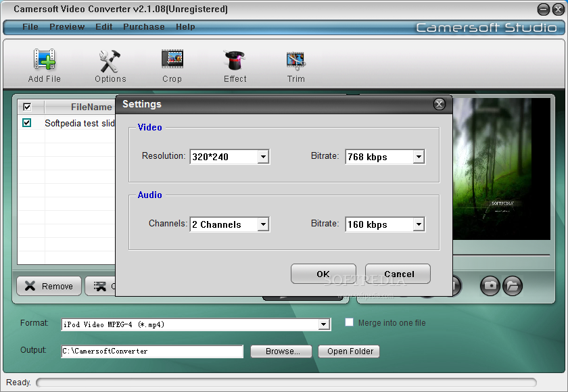The width and height of the screenshot is (568, 392).
Task: Click the Output path input field
Action: point(152,351)
